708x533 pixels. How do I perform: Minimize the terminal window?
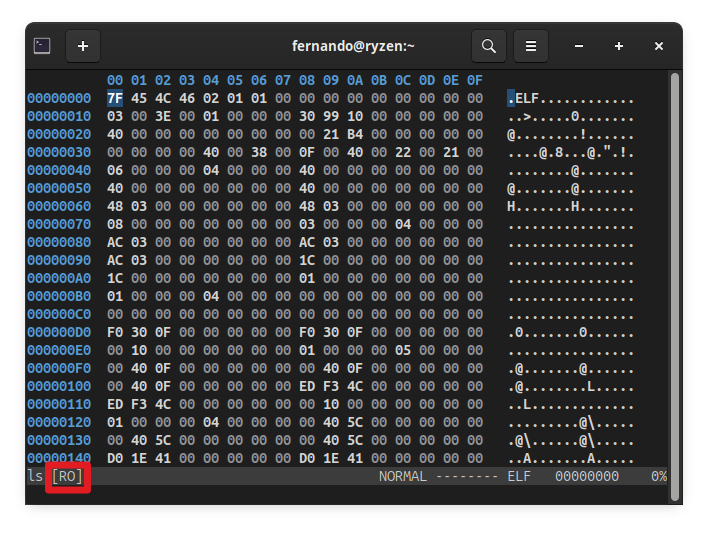(579, 46)
